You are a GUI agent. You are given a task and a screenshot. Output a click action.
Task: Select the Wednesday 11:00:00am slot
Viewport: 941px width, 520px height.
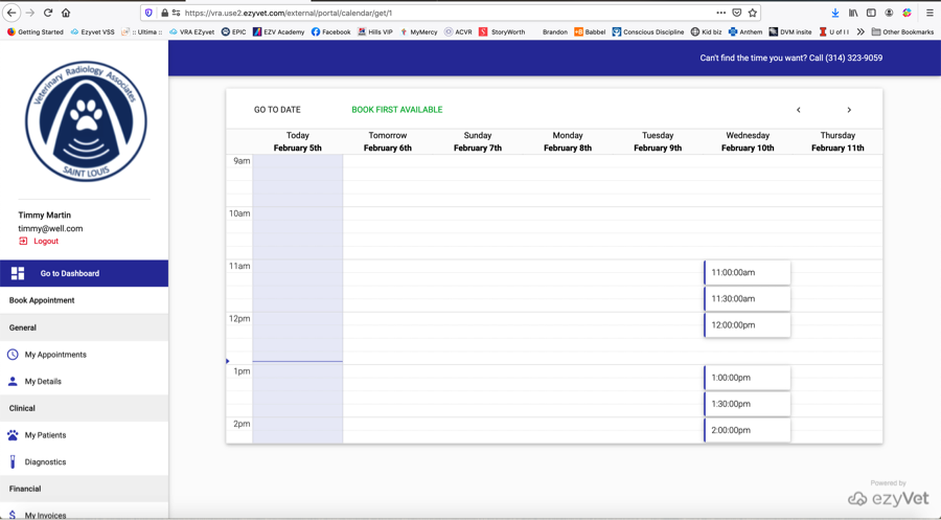tap(747, 272)
